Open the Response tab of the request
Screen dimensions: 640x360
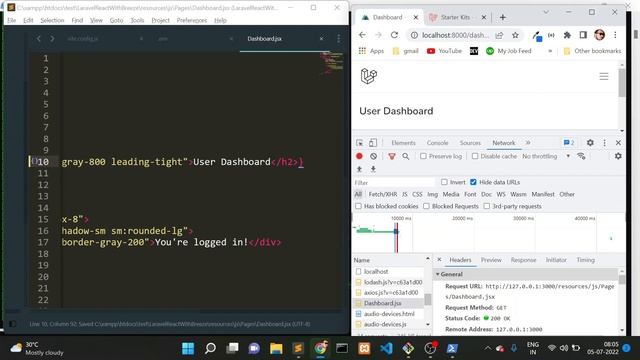point(523,260)
